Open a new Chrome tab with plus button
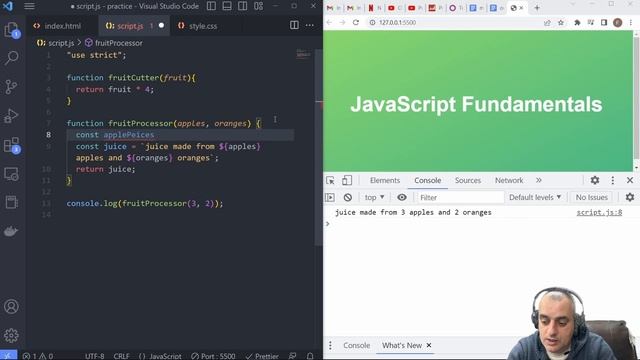Screen dimensions: 640x360 coord(537,8)
